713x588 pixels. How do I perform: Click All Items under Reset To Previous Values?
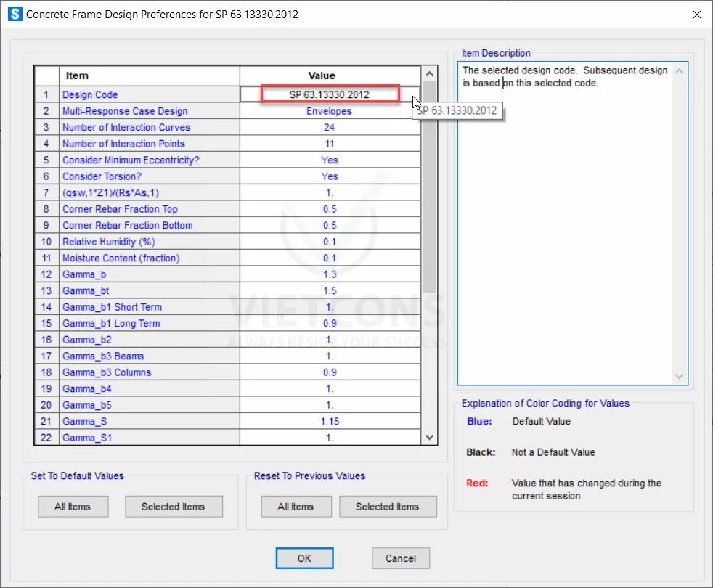pos(296,507)
